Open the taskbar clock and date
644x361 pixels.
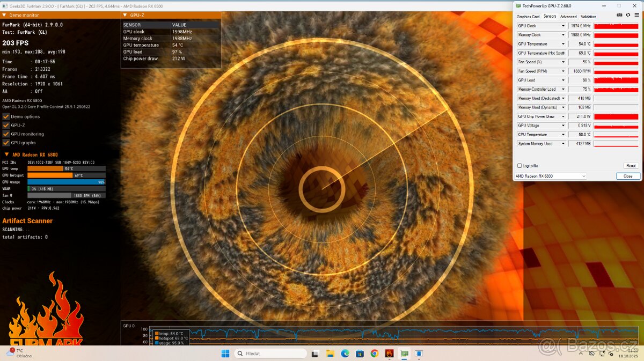pos(628,353)
